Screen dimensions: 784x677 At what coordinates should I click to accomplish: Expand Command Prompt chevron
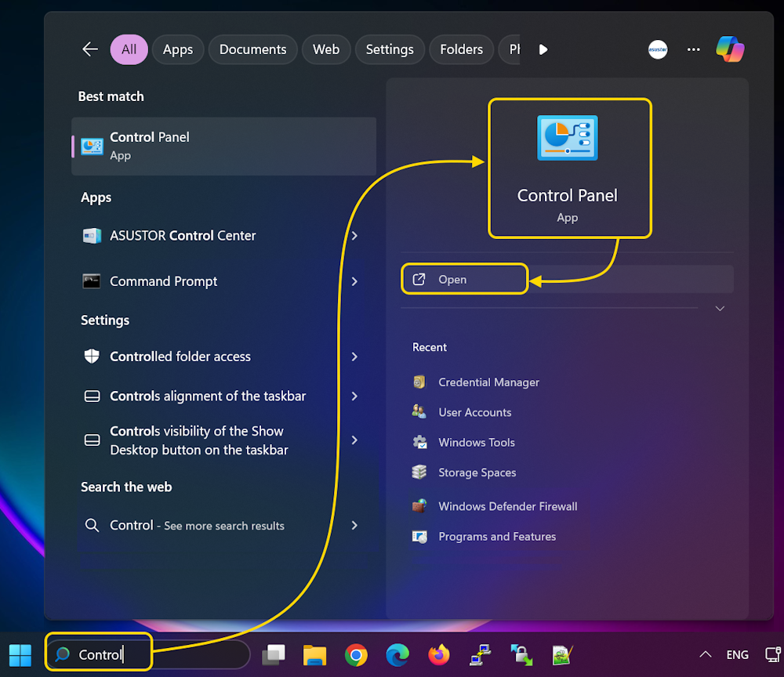coord(354,282)
